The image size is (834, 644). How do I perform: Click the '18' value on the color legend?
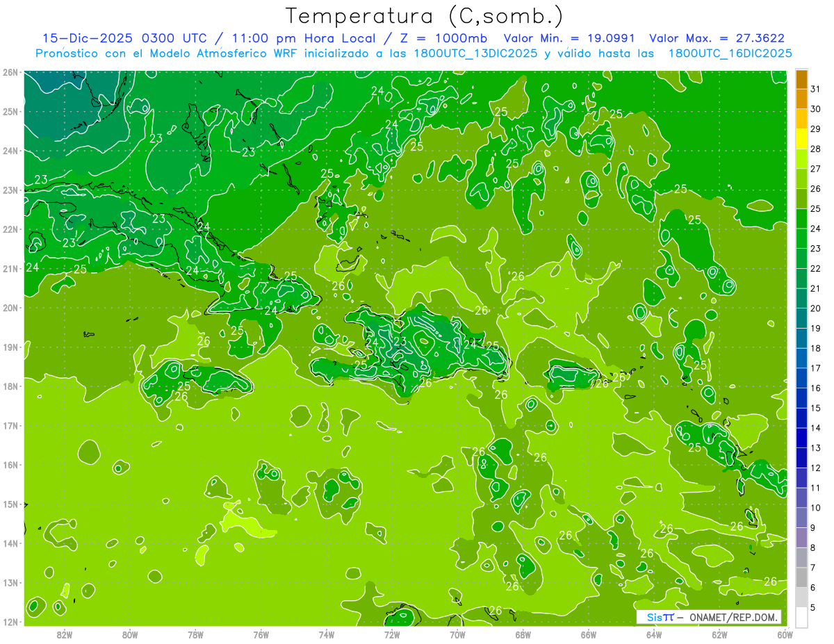coord(816,348)
